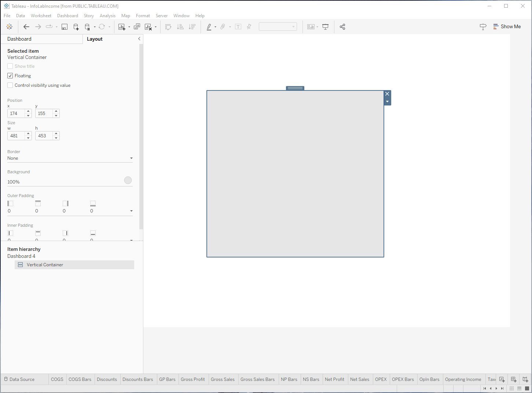Click the New Worksheet toolbar icon
The image size is (532, 393).
[x=122, y=27]
